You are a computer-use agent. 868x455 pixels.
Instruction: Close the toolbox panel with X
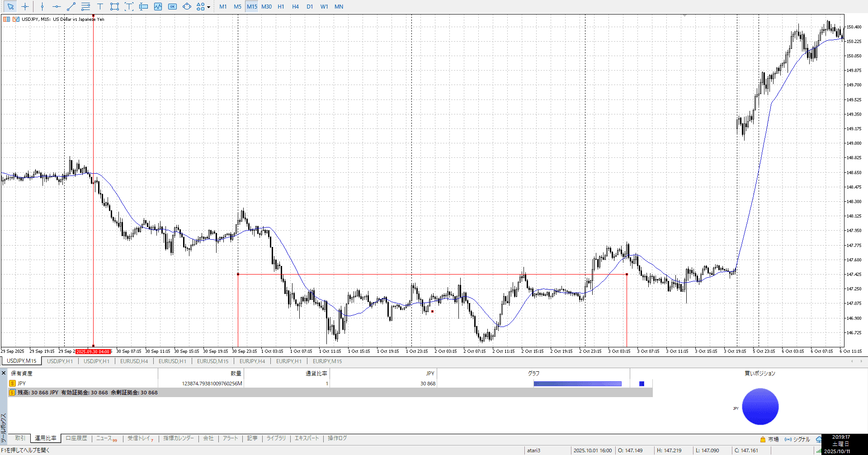tap(4, 373)
